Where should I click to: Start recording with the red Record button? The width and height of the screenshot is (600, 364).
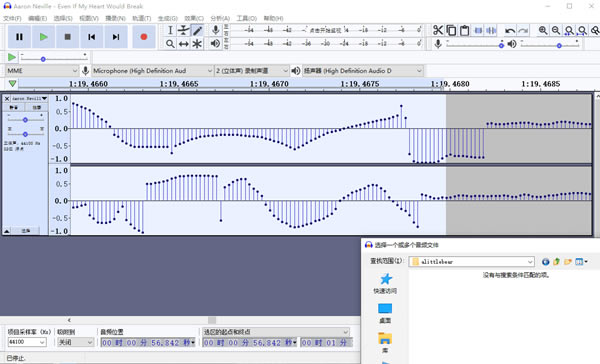(x=144, y=37)
